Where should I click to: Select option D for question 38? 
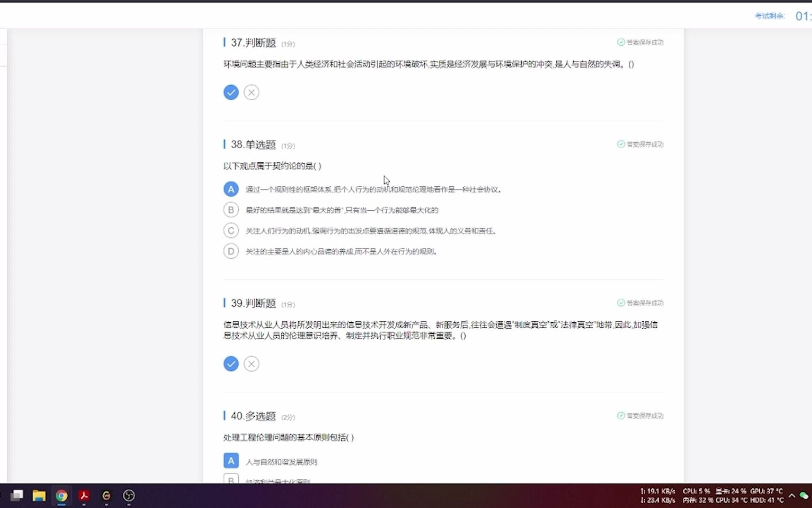pos(231,251)
